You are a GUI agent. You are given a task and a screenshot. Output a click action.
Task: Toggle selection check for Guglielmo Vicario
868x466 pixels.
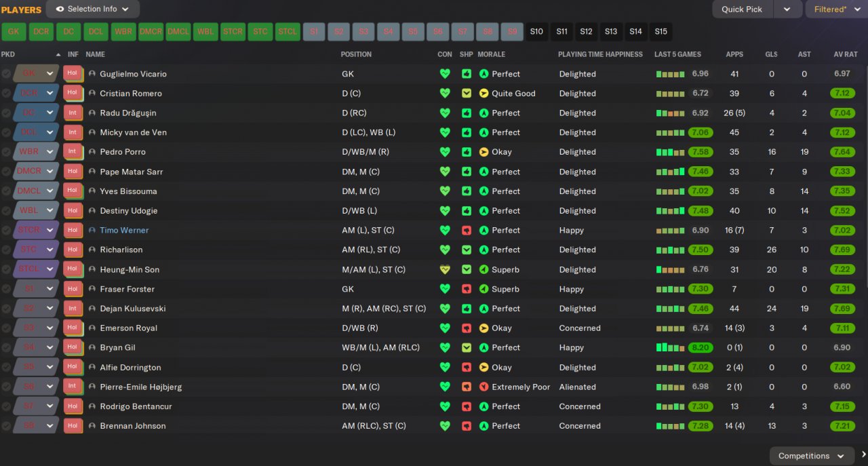[x=6, y=74]
